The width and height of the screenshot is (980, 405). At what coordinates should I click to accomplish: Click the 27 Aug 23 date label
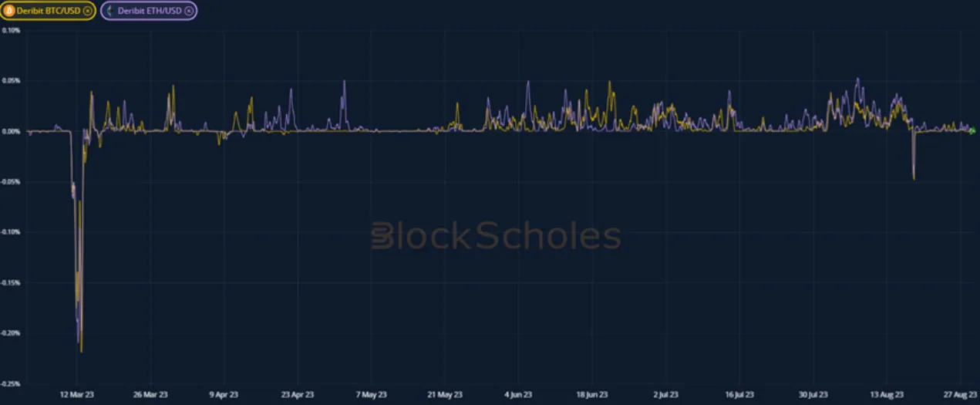click(x=961, y=394)
